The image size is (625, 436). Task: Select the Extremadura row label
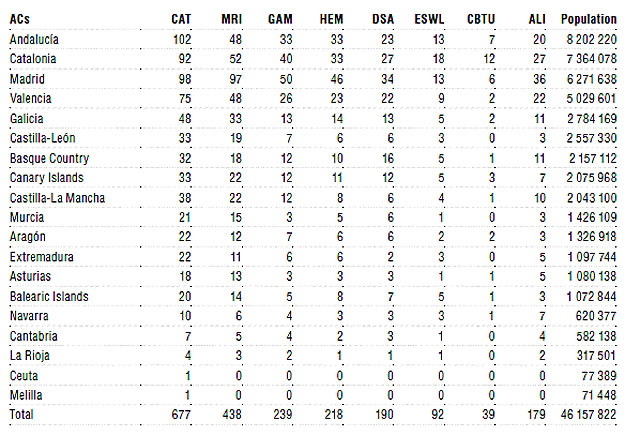[x=41, y=257]
